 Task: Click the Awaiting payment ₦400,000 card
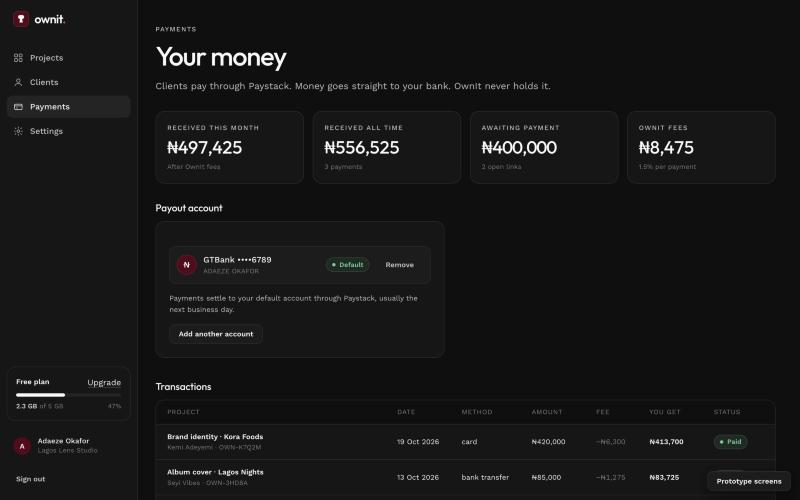(x=544, y=147)
